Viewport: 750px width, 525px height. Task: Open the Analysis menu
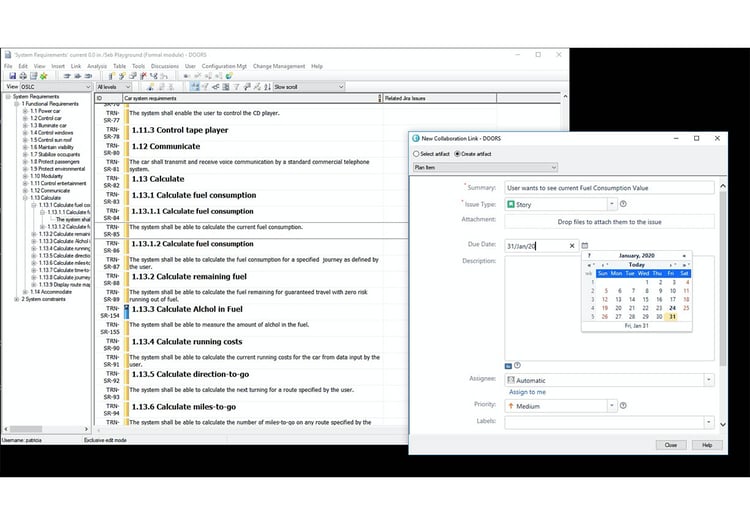(x=97, y=66)
